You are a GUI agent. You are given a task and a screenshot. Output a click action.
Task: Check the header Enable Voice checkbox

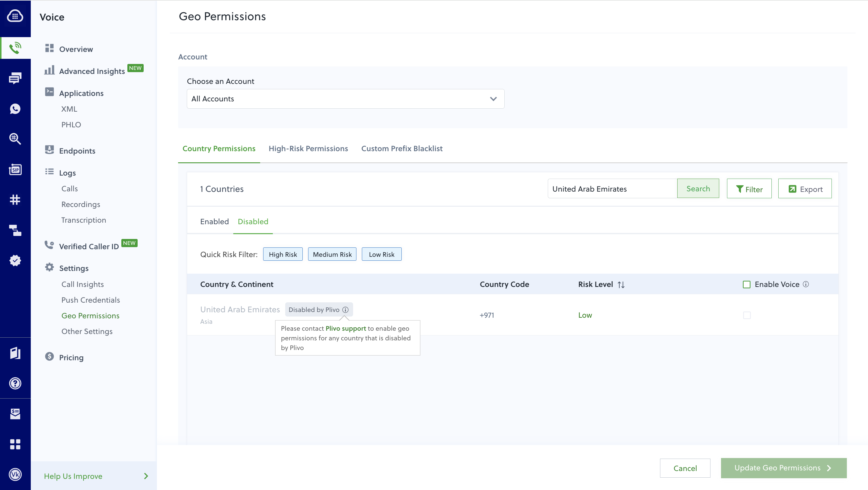pyautogui.click(x=746, y=284)
